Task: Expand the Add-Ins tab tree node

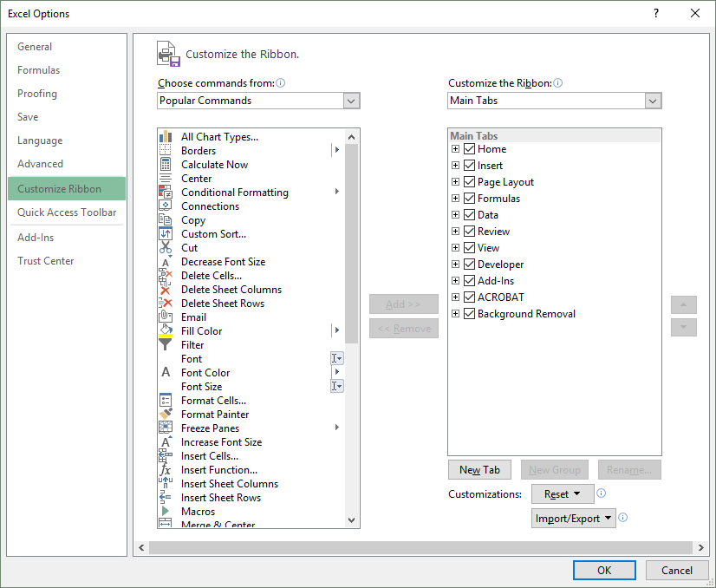Action: click(x=455, y=280)
